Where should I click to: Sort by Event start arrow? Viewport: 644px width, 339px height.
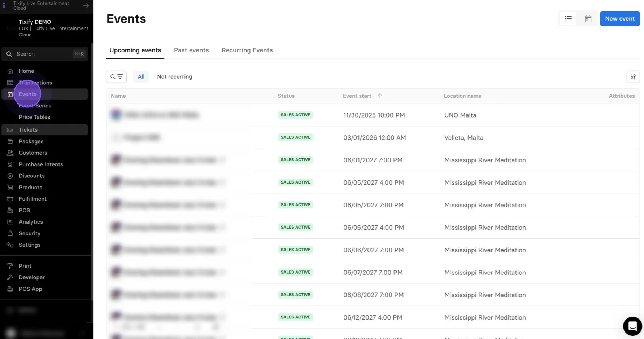pos(380,96)
